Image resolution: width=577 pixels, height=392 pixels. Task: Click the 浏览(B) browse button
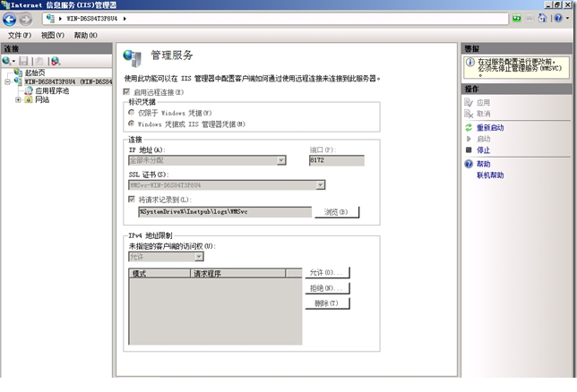337,212
